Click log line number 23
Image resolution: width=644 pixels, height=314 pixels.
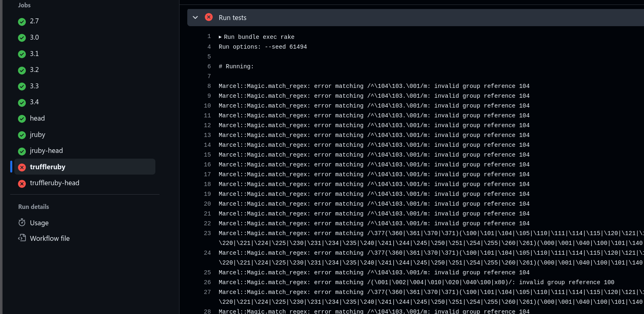pos(207,233)
